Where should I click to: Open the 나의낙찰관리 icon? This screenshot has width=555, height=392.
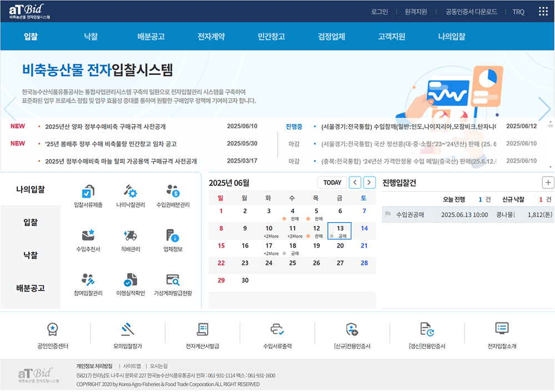(130, 192)
